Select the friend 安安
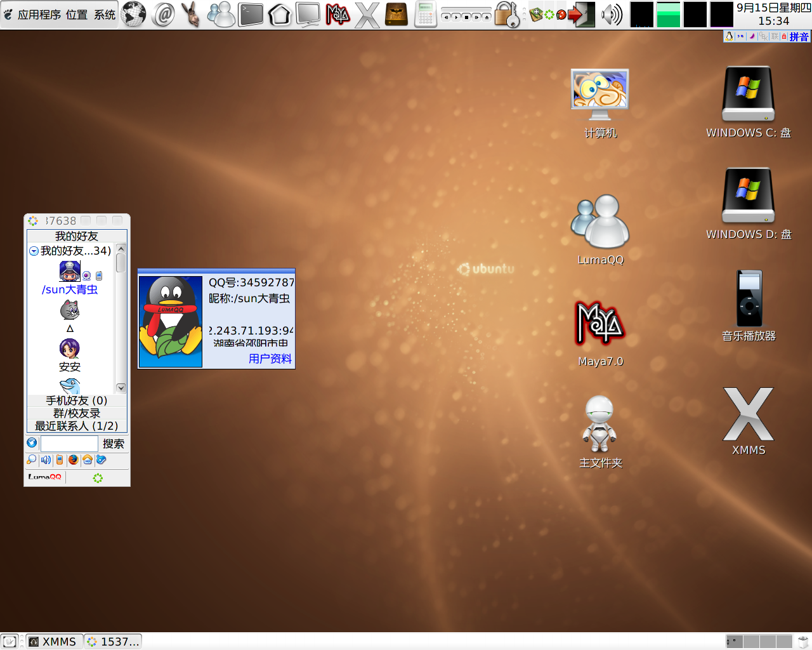Screen dimensions: 812x650 point(70,367)
